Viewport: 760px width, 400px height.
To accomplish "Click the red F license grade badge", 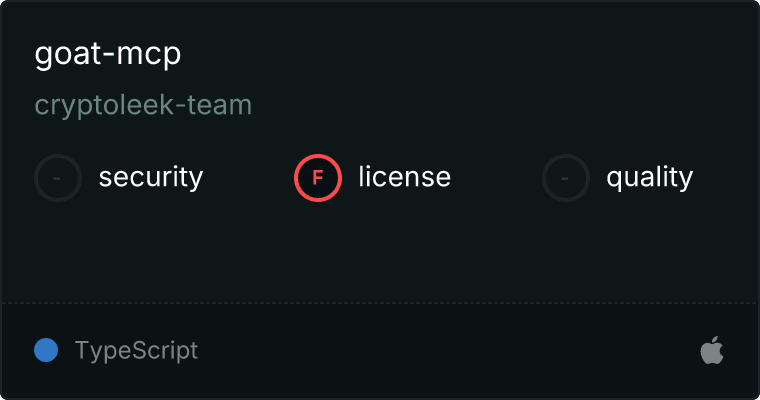I will point(318,178).
